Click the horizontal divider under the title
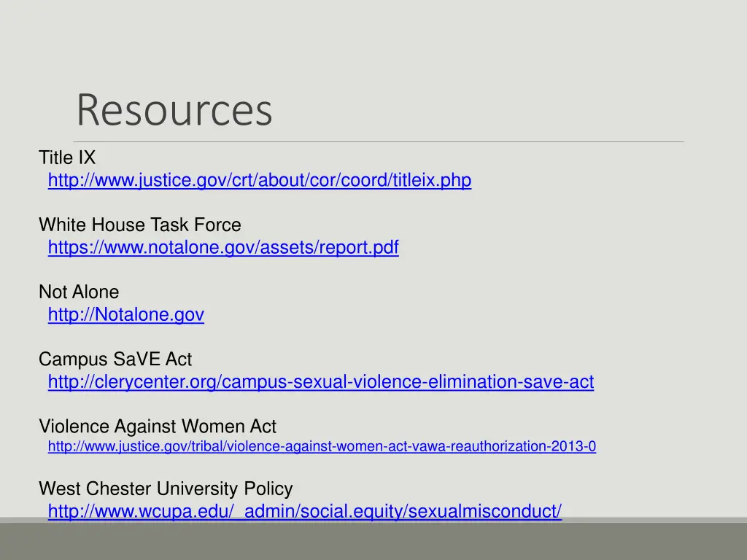Viewport: 747px width, 560px height. (x=379, y=141)
